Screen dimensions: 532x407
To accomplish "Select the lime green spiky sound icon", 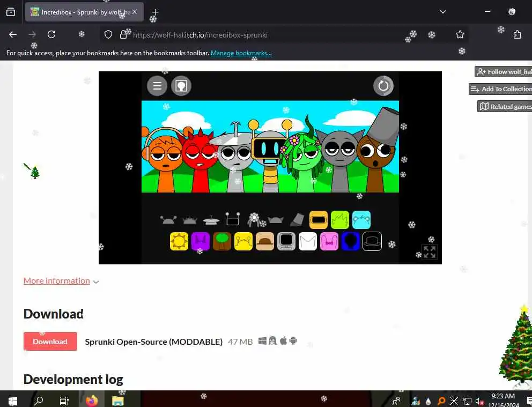I will pos(339,220).
